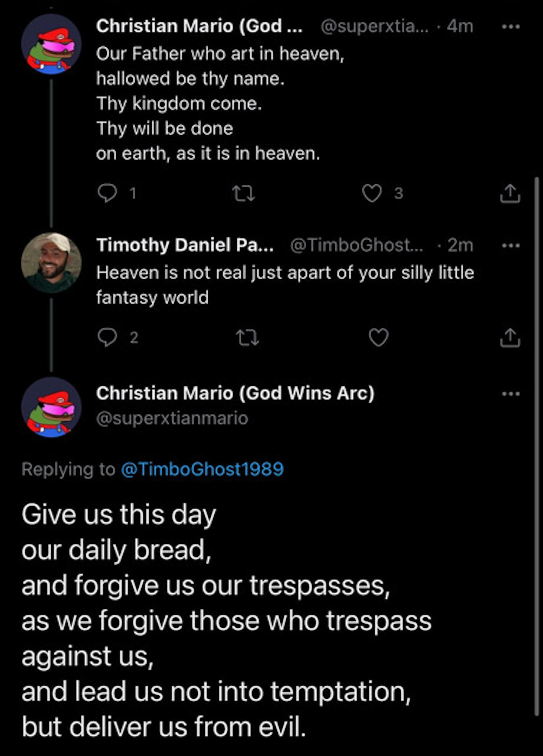The width and height of the screenshot is (543, 756).
Task: Like the Heaven is not real tweet
Action: pyautogui.click(x=379, y=338)
